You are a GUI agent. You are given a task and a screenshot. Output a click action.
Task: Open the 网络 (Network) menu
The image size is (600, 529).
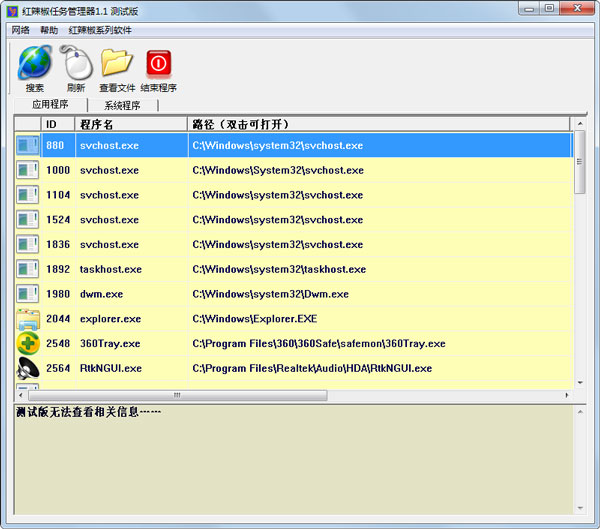pos(20,30)
